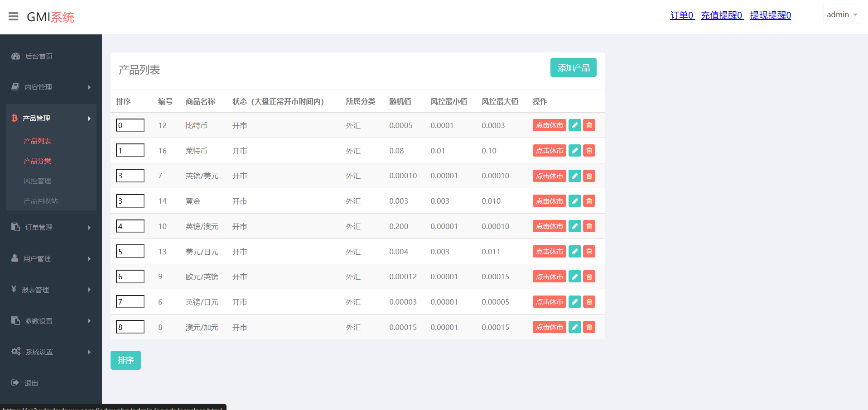Toggle 点击休市 for 英镑/美元 row
The width and height of the screenshot is (868, 410).
[x=549, y=176]
